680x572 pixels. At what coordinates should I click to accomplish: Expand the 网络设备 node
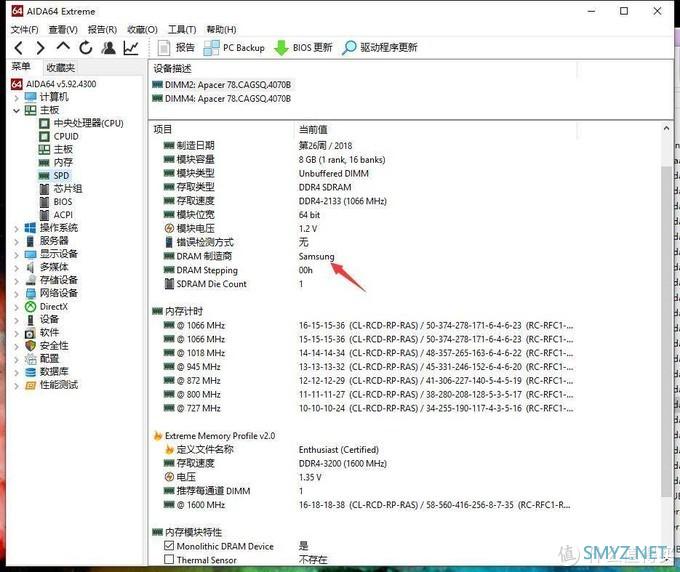[16, 294]
